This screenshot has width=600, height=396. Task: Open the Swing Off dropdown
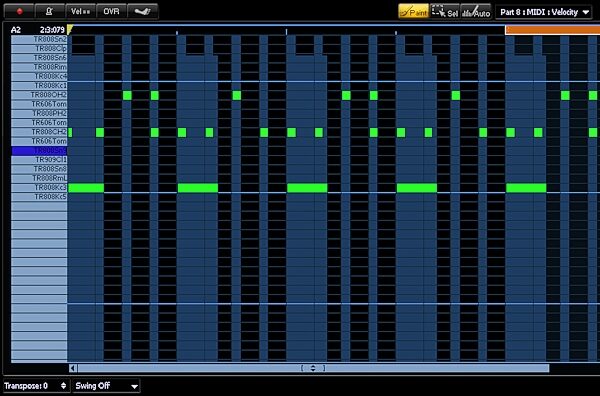(x=106, y=386)
